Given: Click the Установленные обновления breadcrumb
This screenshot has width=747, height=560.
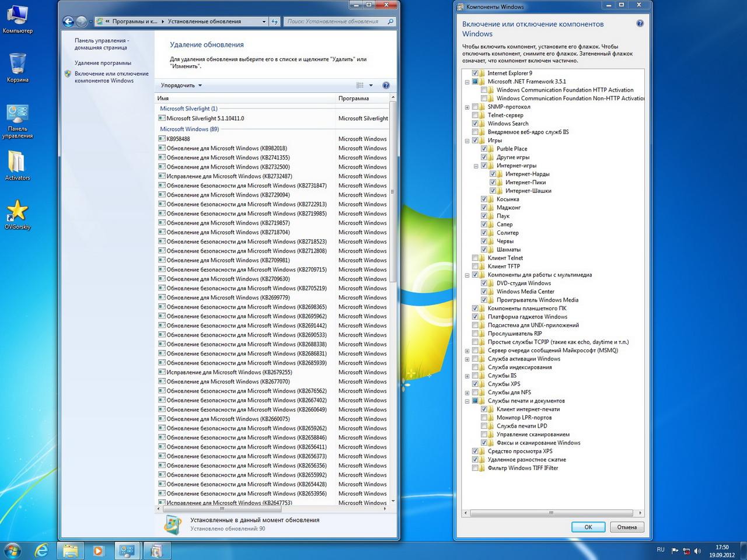Looking at the screenshot, I should 204,22.
